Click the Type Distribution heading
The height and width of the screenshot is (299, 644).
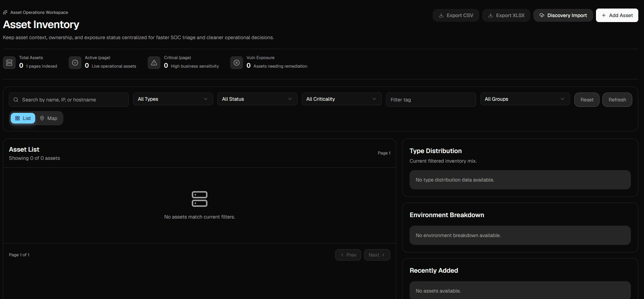[x=436, y=151]
